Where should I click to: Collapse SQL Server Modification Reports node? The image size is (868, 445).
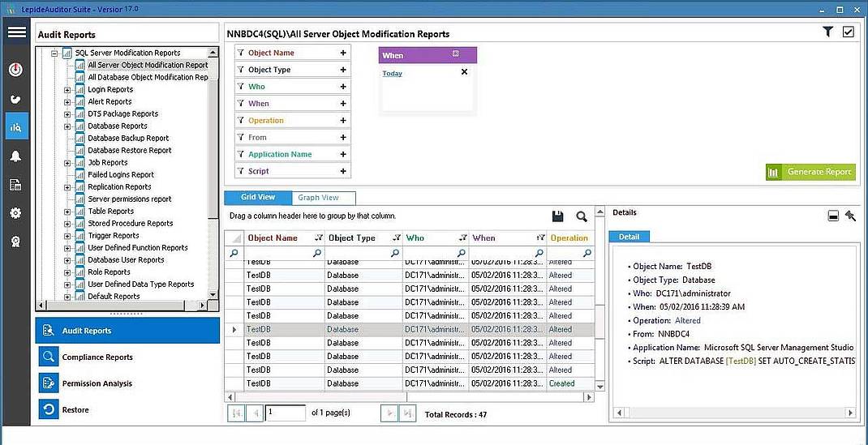tap(55, 53)
